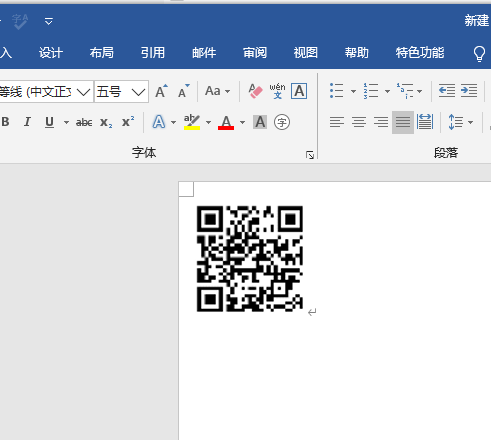The width and height of the screenshot is (491, 440).
Task: Center align text
Action: point(359,122)
